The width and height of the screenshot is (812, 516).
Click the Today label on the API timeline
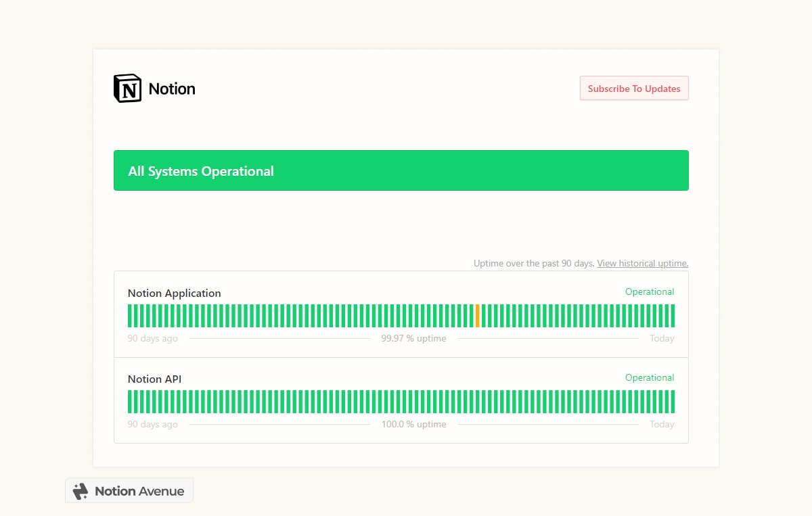[x=661, y=424]
